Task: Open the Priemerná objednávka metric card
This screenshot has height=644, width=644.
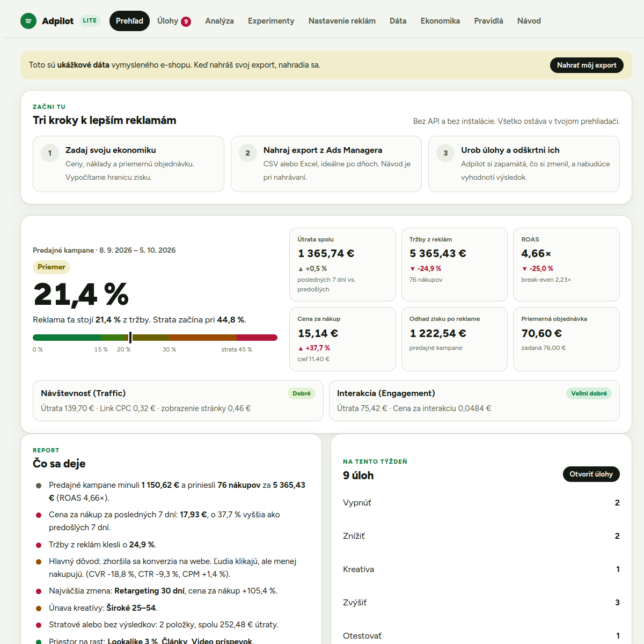Action: pos(566,339)
